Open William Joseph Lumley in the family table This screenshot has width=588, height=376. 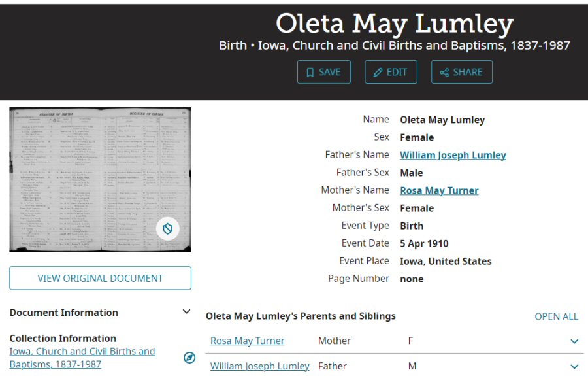coord(259,366)
